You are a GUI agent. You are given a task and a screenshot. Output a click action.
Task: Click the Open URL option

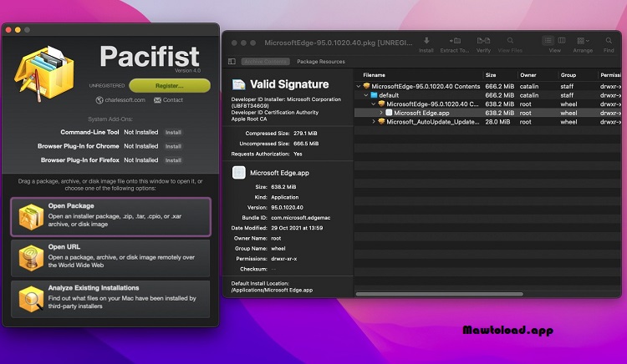110,258
